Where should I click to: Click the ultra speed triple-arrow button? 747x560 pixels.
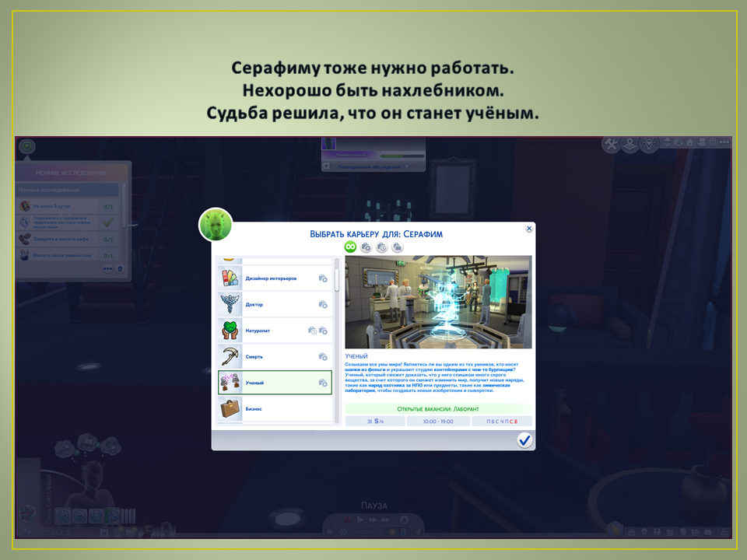tap(386, 520)
